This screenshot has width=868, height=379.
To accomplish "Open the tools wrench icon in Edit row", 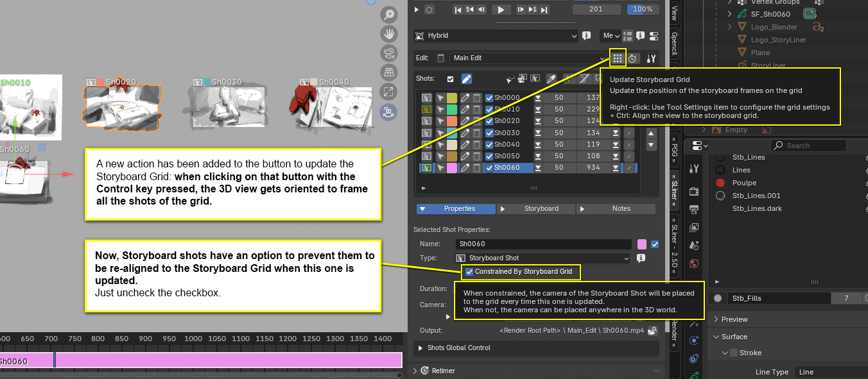I will [x=652, y=58].
